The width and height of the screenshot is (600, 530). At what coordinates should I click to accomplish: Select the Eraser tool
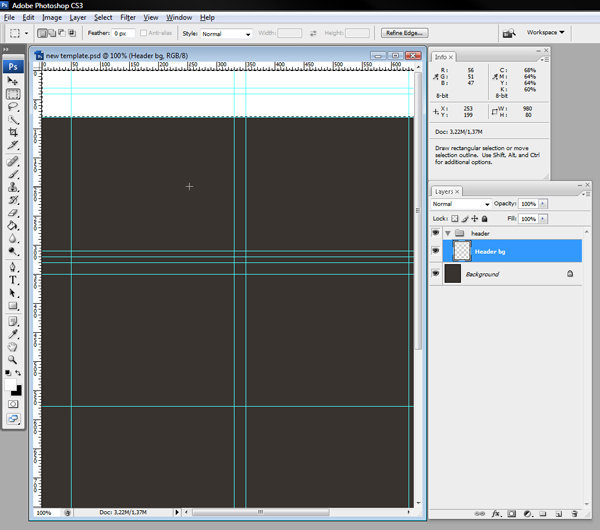coord(13,213)
